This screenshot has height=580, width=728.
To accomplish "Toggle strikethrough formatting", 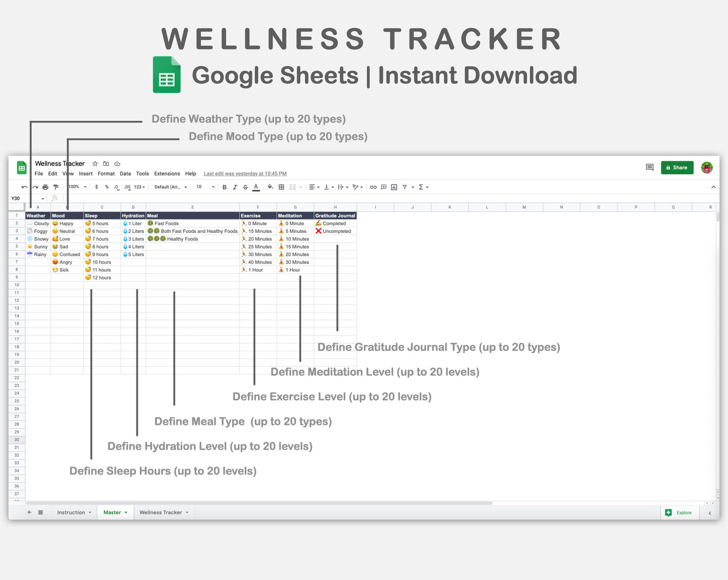I will coord(245,187).
